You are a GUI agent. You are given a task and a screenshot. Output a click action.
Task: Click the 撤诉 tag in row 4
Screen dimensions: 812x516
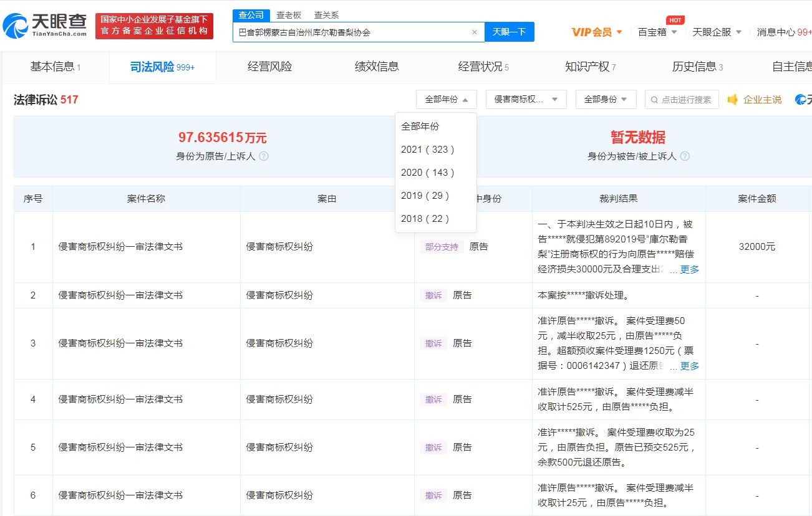pos(433,399)
